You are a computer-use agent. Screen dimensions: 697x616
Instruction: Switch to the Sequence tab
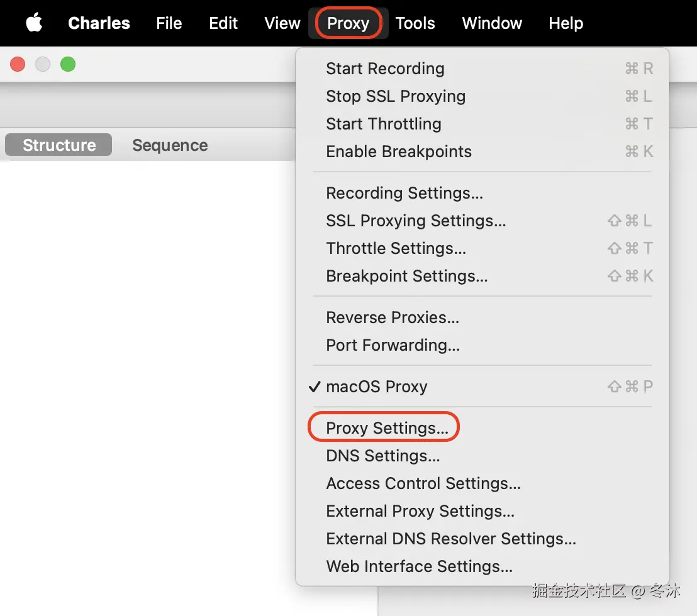click(x=170, y=145)
